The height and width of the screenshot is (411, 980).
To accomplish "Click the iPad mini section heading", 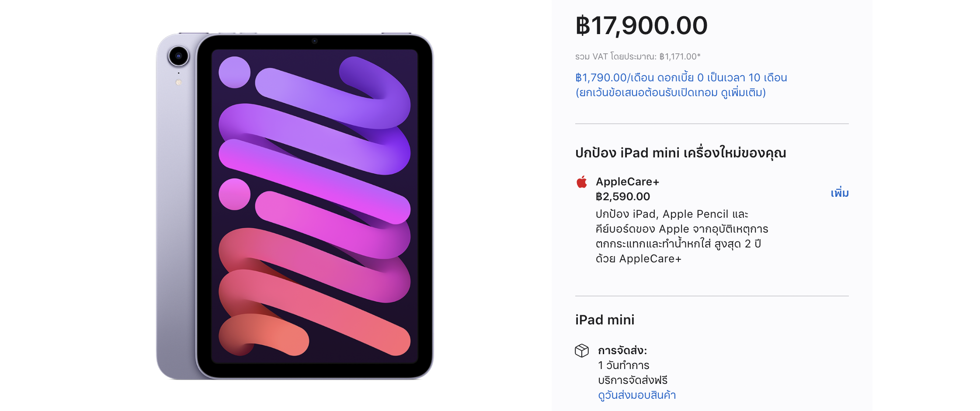I will tap(605, 320).
